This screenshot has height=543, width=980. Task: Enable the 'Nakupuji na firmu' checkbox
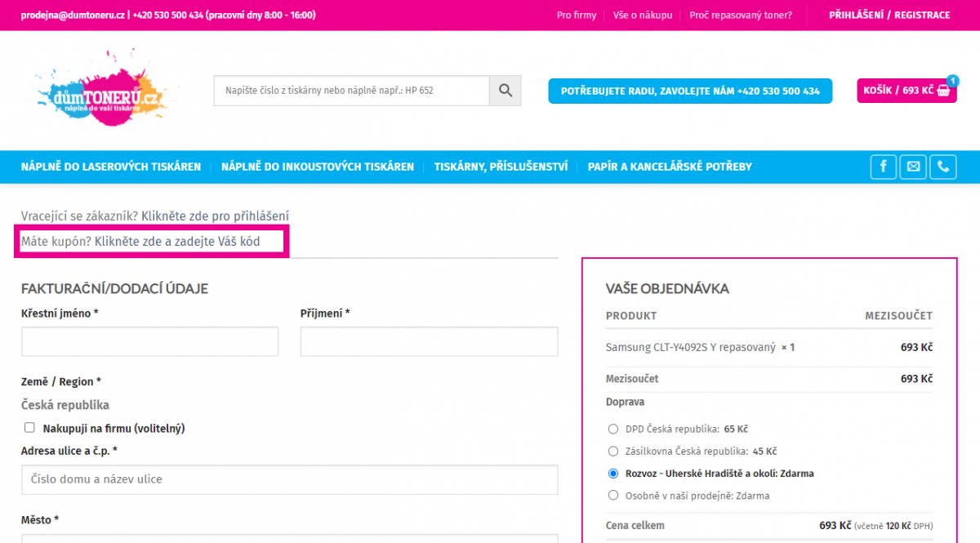click(x=30, y=427)
